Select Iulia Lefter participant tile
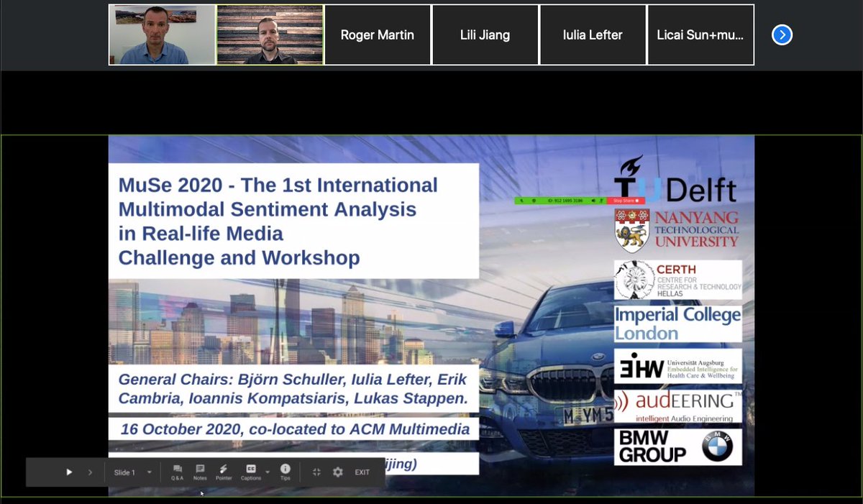Screen dimensions: 863x504 click(x=593, y=35)
